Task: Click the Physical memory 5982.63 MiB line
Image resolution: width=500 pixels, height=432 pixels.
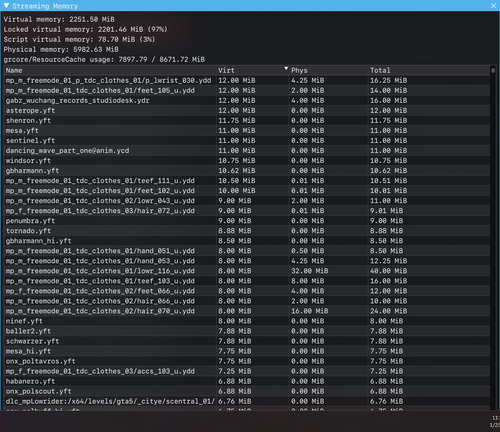Action: click(61, 49)
